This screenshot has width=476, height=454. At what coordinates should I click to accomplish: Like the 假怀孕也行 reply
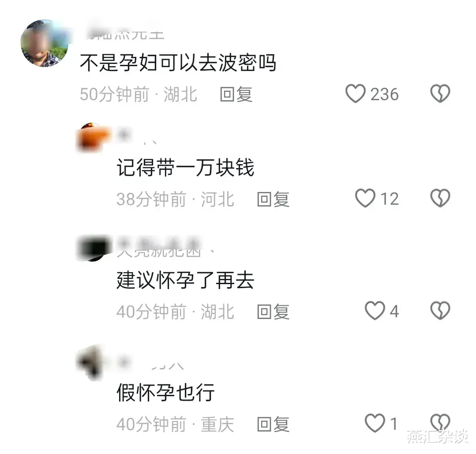click(375, 423)
